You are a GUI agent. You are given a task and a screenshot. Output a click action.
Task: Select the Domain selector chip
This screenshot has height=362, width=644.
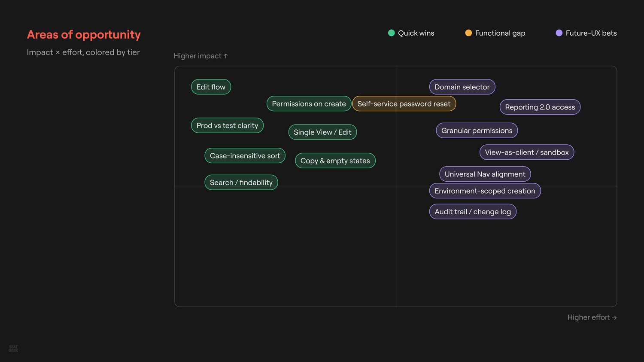pos(462,87)
